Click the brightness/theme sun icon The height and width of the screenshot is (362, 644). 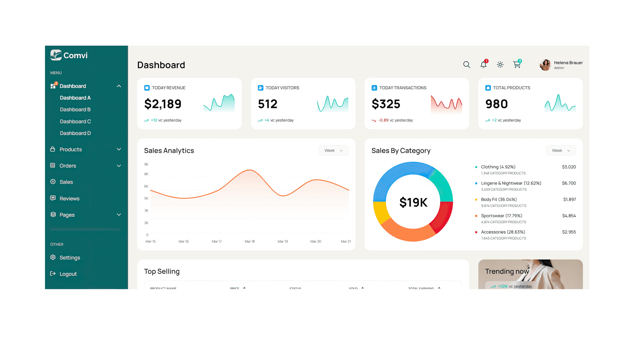[500, 65]
